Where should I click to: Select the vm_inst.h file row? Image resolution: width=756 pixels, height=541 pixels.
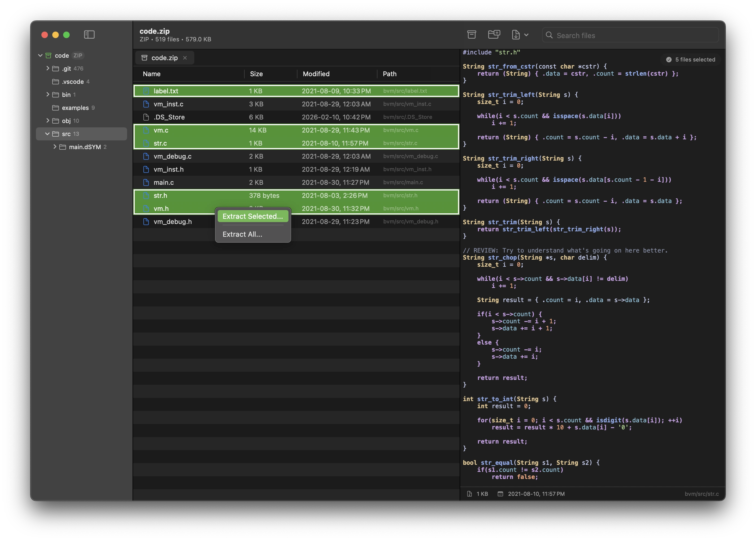296,169
